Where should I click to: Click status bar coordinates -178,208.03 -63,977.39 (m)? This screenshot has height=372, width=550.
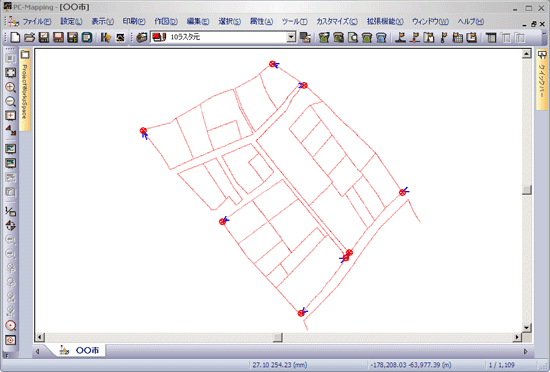click(x=410, y=365)
